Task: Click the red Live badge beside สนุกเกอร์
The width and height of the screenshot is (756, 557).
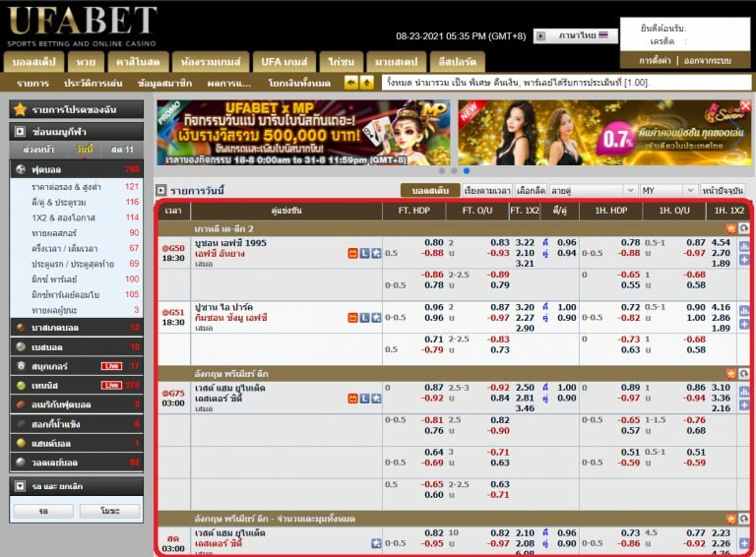Action: tap(111, 366)
